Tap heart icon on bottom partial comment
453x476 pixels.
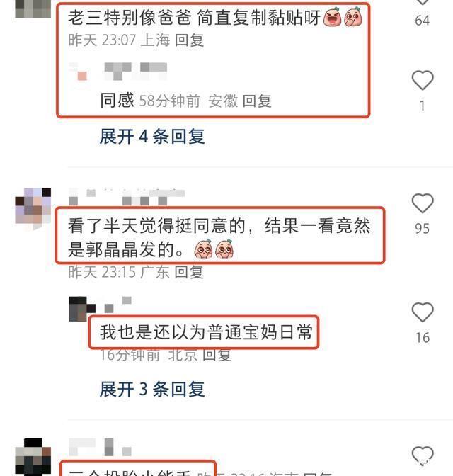423,455
